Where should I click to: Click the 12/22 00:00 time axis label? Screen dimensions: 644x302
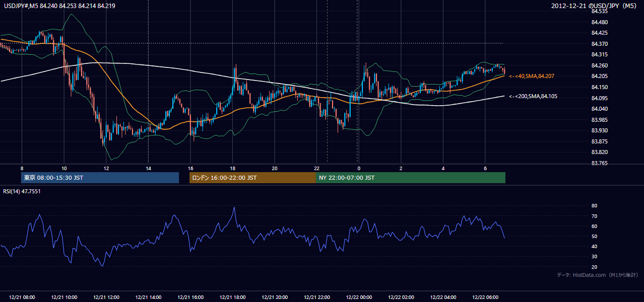(x=359, y=297)
